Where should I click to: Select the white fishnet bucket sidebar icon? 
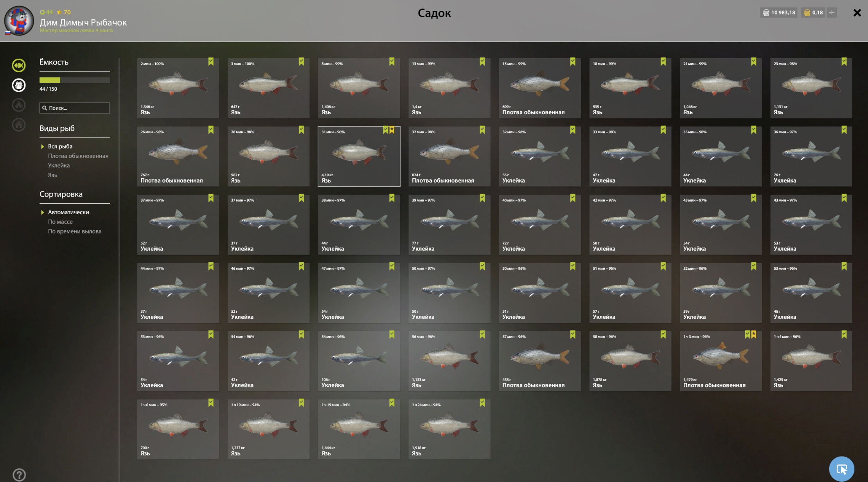pos(18,85)
